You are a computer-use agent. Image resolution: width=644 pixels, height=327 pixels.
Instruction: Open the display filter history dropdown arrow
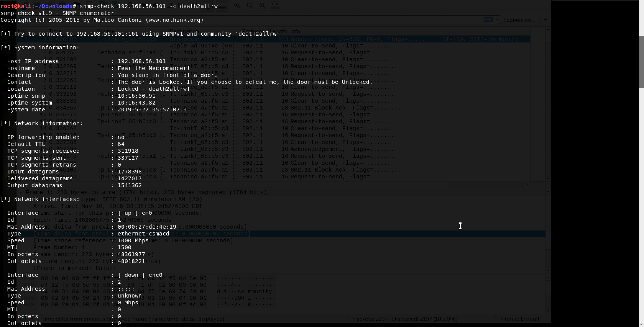tap(497, 20)
